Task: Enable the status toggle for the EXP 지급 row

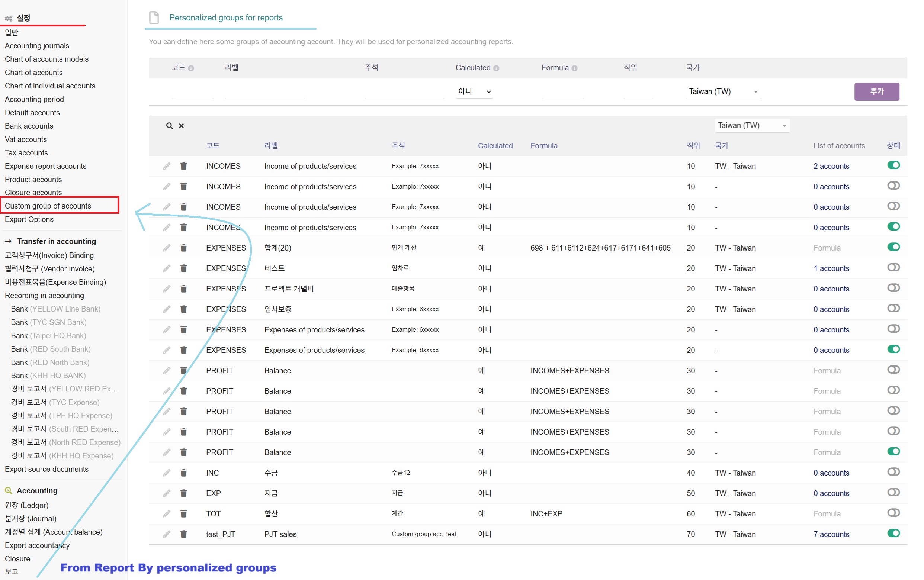Action: (x=893, y=493)
